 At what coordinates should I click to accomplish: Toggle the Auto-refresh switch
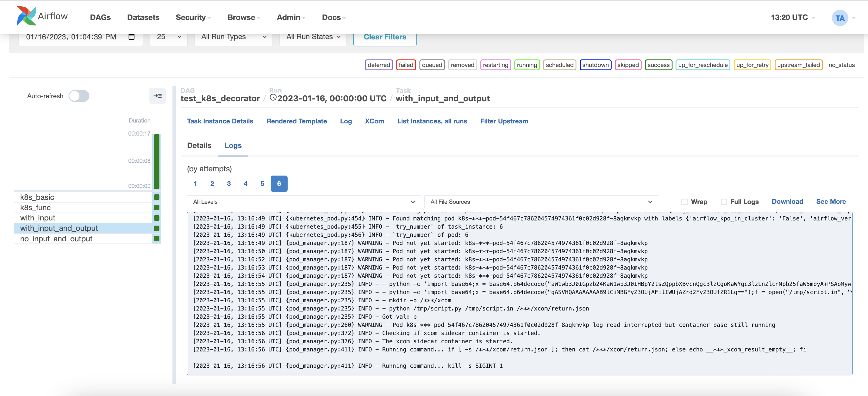click(79, 96)
